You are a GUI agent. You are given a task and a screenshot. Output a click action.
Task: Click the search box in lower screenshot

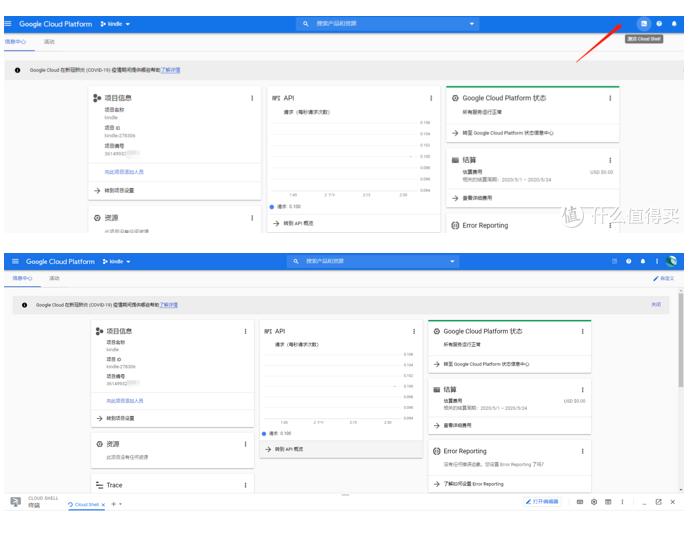pyautogui.click(x=373, y=261)
